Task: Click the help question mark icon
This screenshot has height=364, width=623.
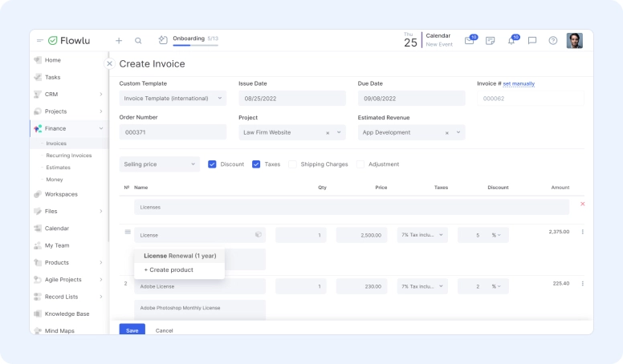Action: [x=552, y=41]
